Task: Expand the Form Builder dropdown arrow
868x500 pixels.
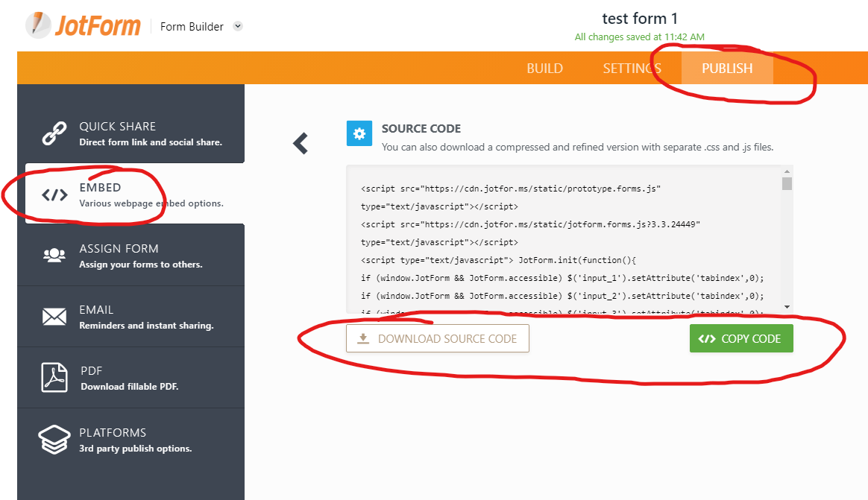Action: tap(238, 26)
